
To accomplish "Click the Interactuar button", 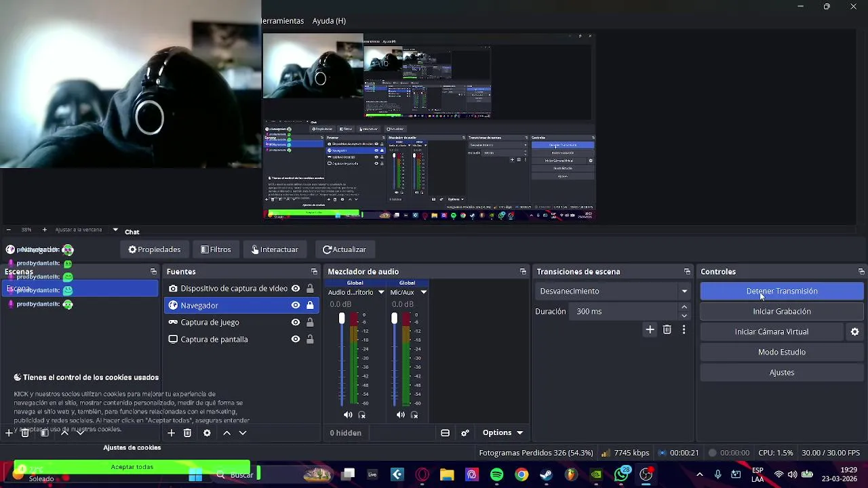I will 275,249.
